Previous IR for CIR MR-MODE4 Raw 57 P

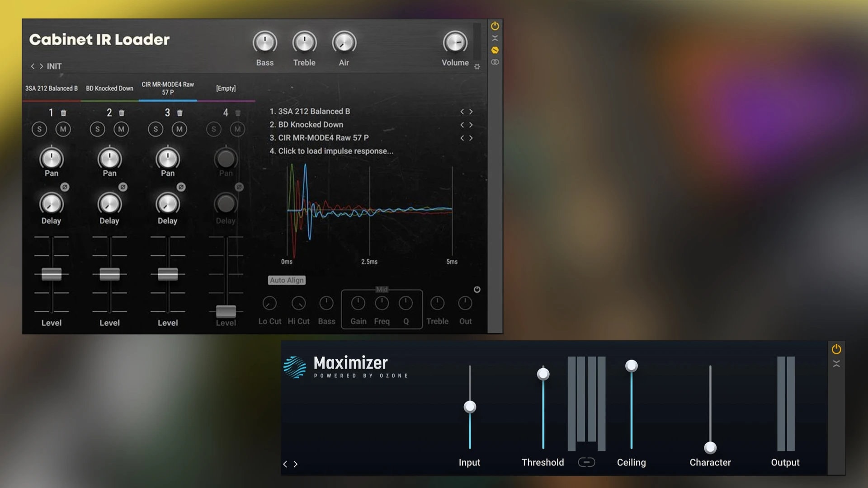[462, 138]
